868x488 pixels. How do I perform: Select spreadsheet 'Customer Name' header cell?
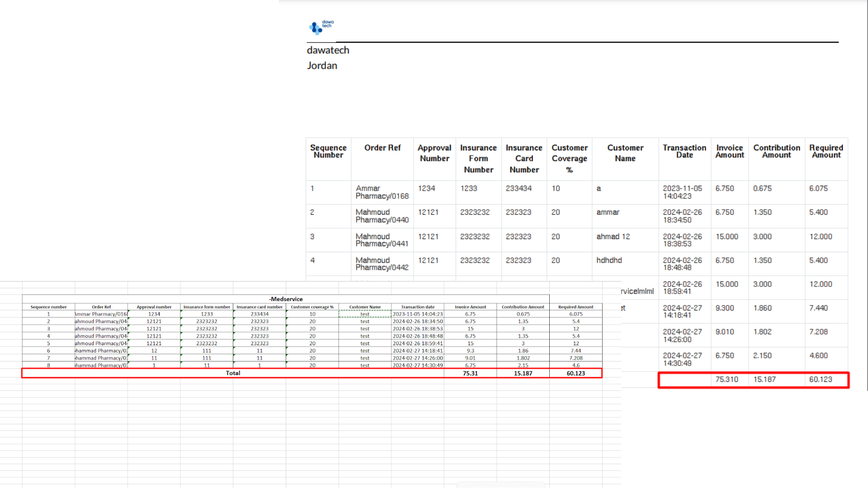point(365,307)
